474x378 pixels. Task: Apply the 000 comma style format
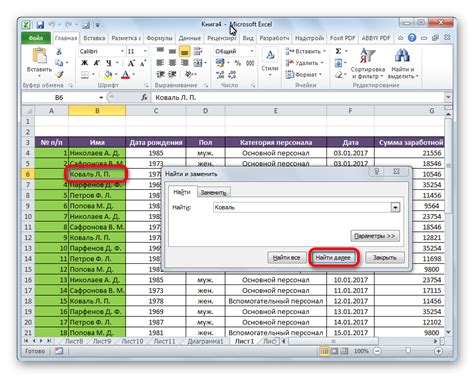[x=250, y=63]
